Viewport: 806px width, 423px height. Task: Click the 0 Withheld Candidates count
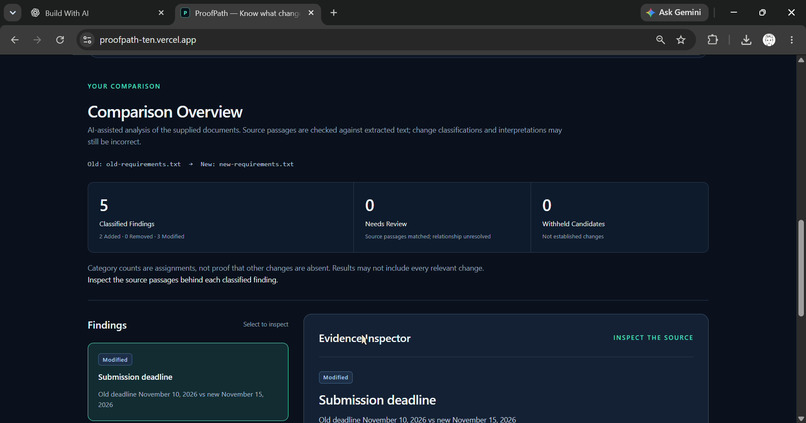click(547, 206)
